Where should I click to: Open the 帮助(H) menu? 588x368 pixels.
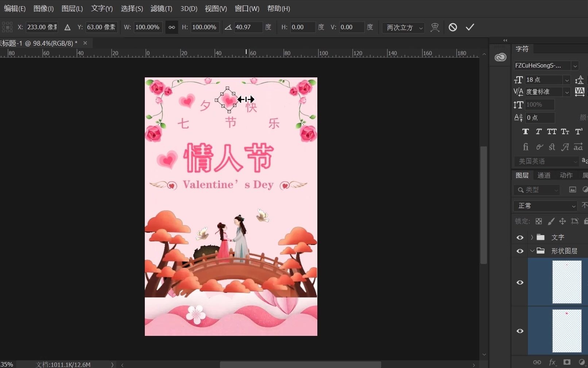pos(279,8)
